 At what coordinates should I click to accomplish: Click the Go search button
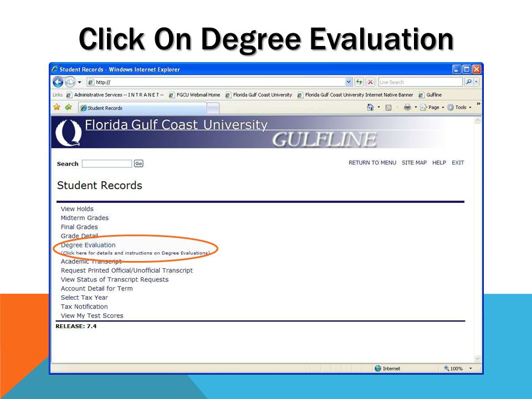(139, 163)
